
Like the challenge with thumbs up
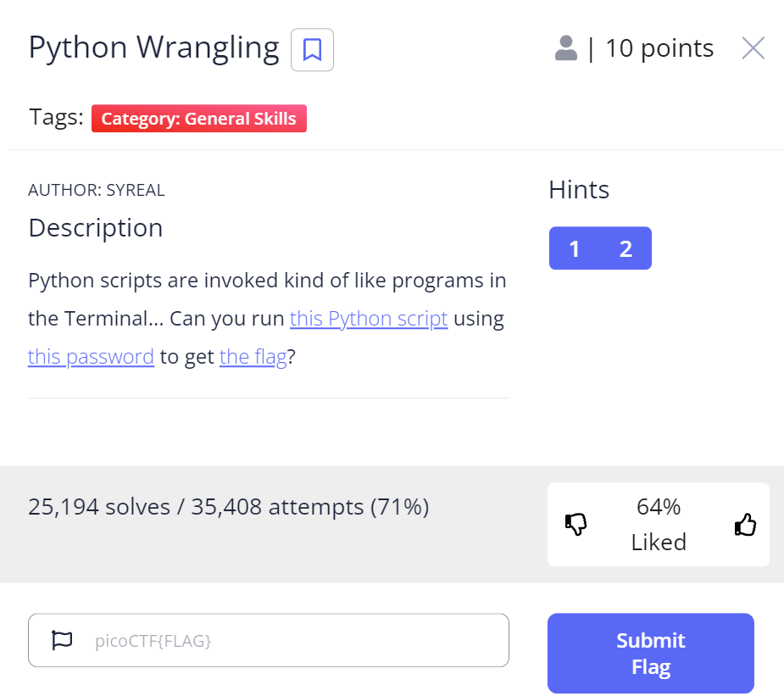[745, 525]
